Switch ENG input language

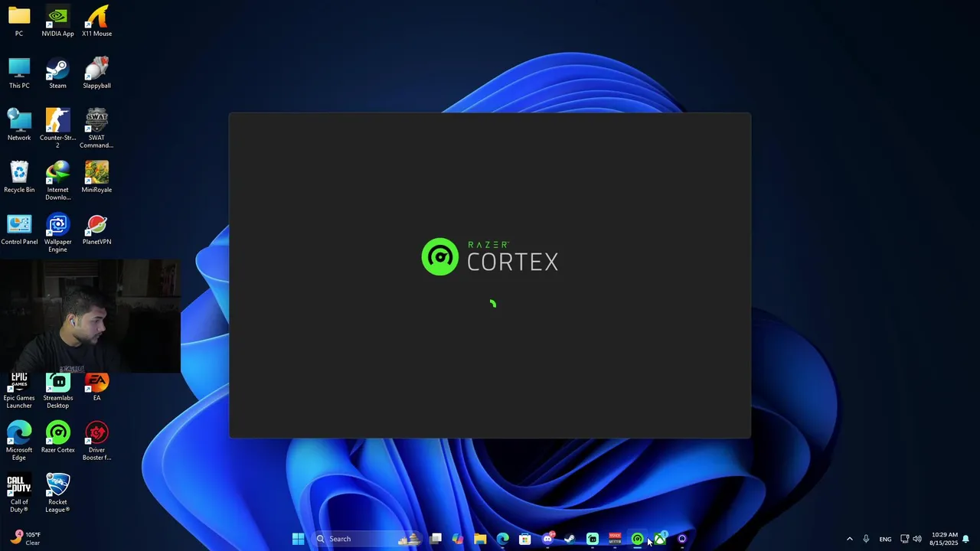885,539
